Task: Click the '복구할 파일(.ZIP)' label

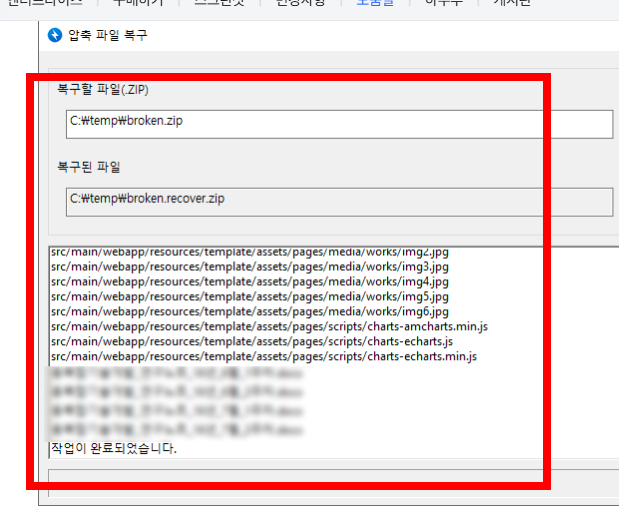Action: (103, 90)
